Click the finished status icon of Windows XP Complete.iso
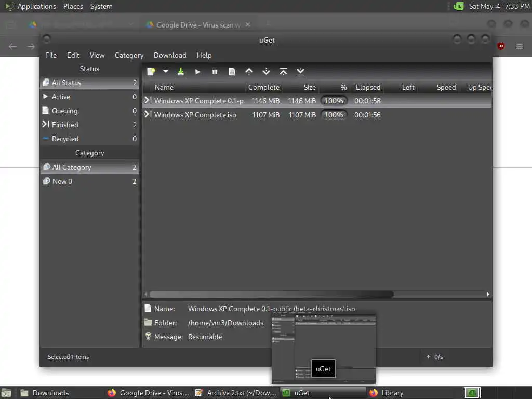Image resolution: width=532 pixels, height=399 pixels. click(x=148, y=114)
